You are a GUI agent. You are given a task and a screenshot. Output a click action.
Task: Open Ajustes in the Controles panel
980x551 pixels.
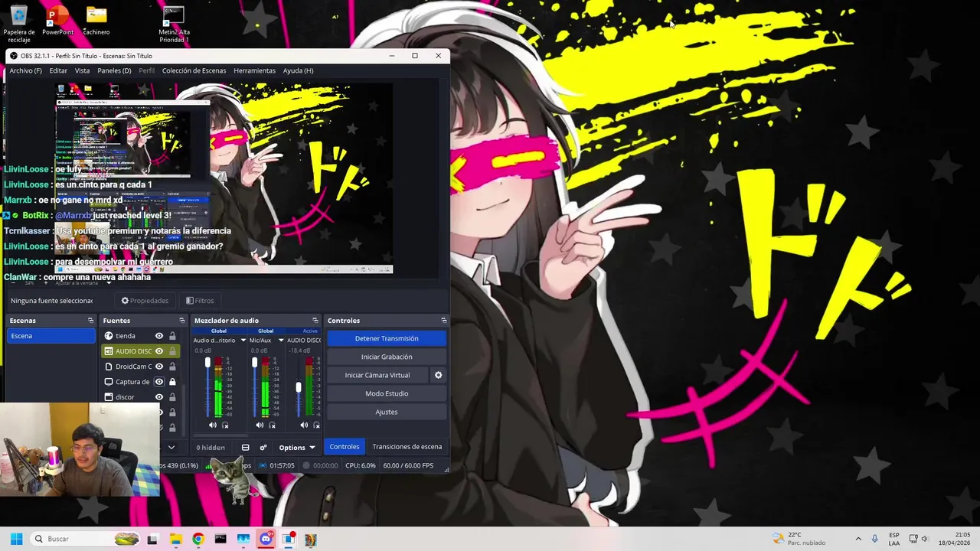387,412
